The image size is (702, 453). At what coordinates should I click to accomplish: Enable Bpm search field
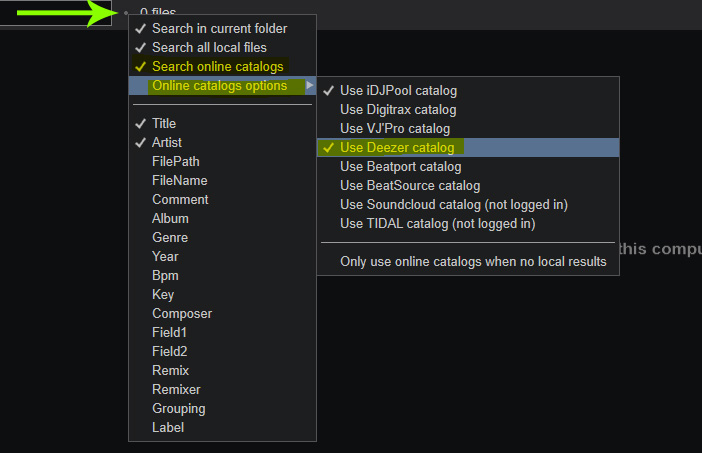222,275
